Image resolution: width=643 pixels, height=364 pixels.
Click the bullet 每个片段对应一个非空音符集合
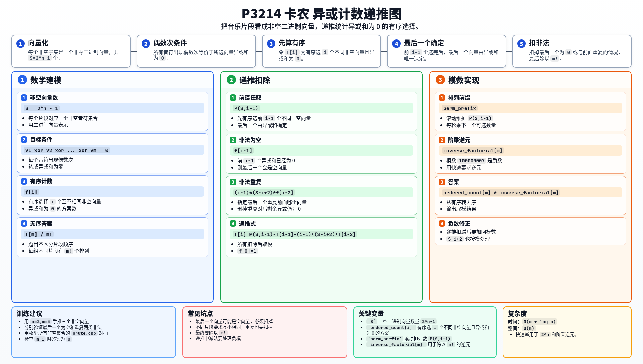point(63,118)
